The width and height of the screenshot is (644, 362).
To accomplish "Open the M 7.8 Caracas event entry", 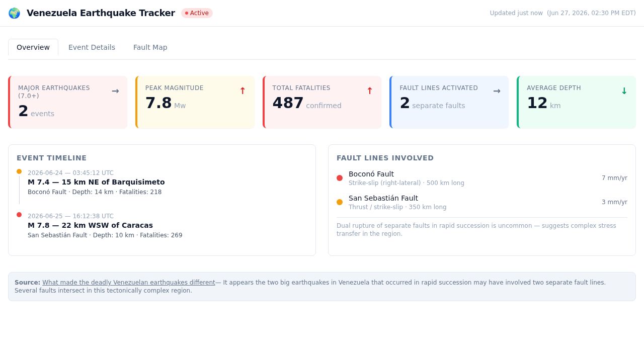I will pos(105,225).
